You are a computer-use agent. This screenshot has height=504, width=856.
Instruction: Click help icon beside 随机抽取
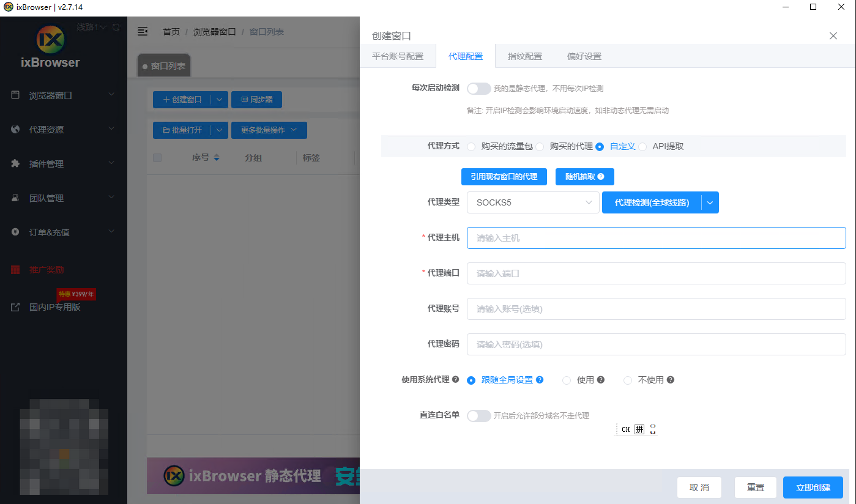[601, 177]
